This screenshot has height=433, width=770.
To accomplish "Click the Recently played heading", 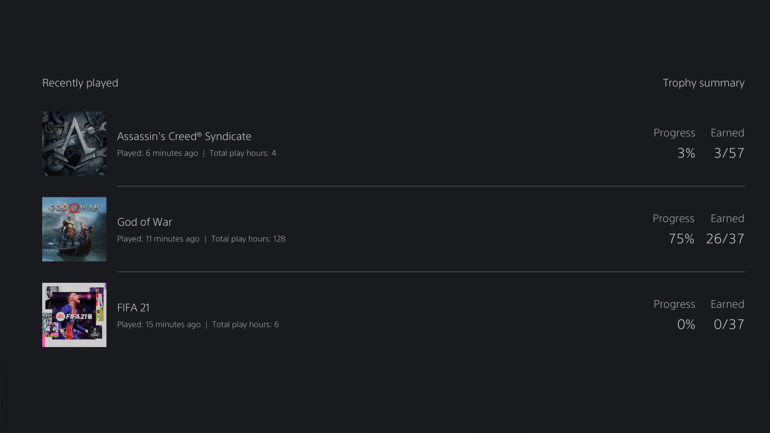I will coord(80,83).
